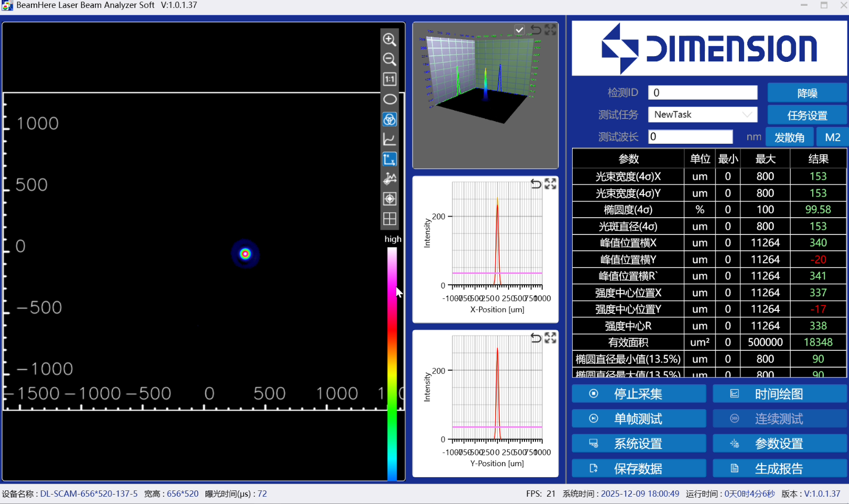This screenshot has height=504, width=849.
Task: Uncheck the 3D view checkbox
Action: (x=519, y=30)
